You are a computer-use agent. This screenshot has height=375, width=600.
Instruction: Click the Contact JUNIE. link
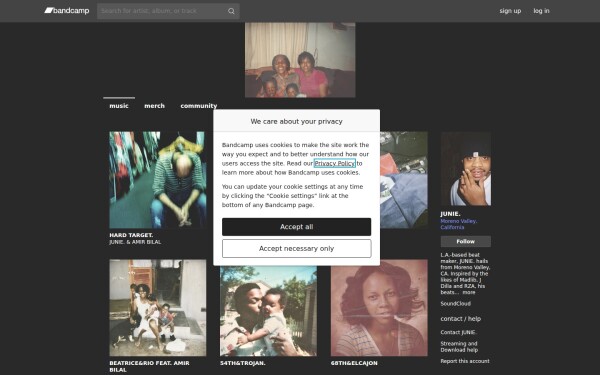[x=458, y=332]
